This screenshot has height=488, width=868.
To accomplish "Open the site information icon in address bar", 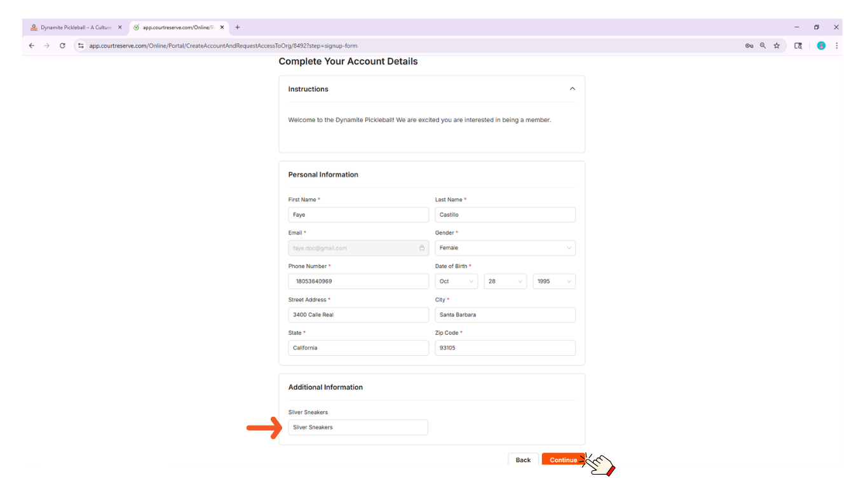I will (81, 46).
